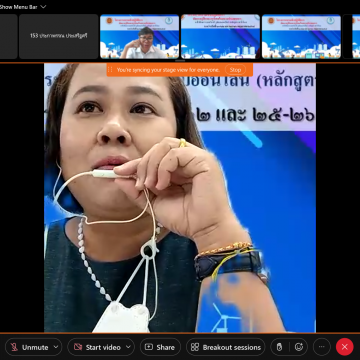End the meeting with red X button

[345, 347]
